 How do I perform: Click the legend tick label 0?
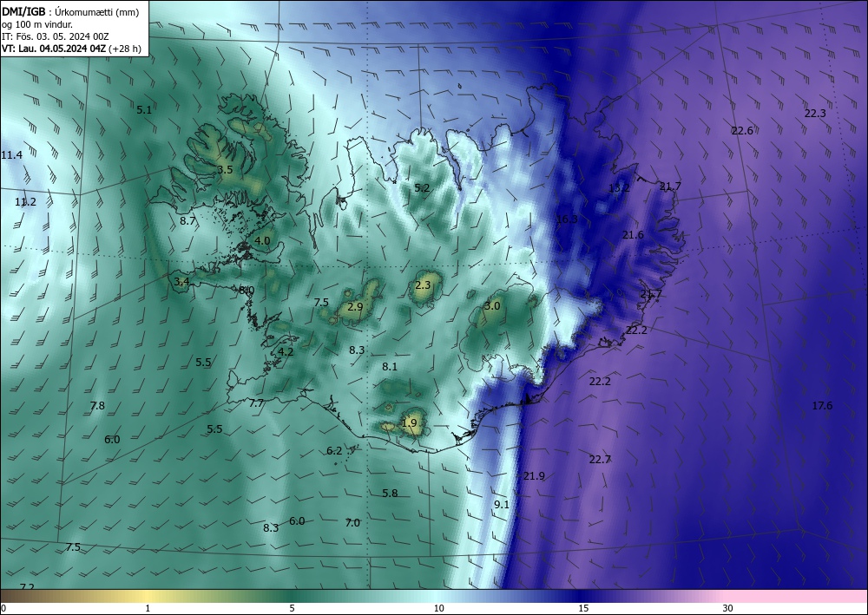point(3,608)
